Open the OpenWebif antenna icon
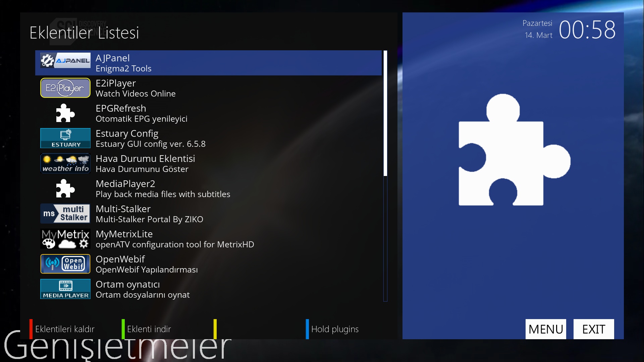 (x=65, y=264)
